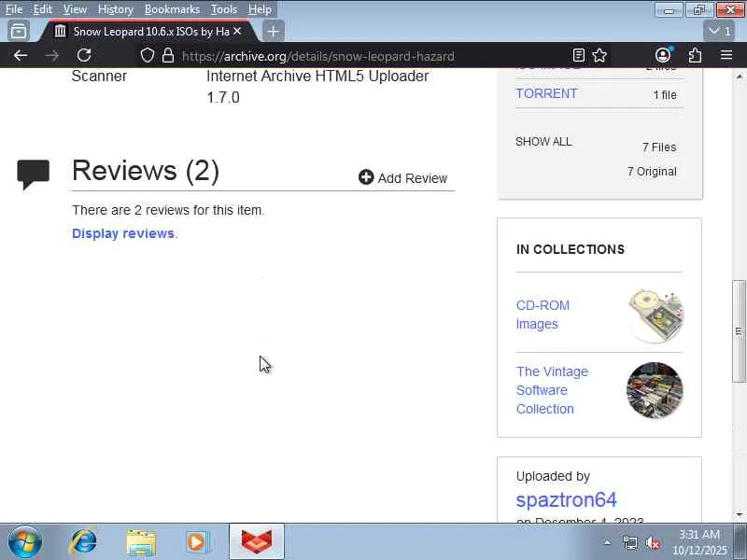747x560 pixels.
Task: Open the tracking protection shield icon
Action: click(x=148, y=56)
